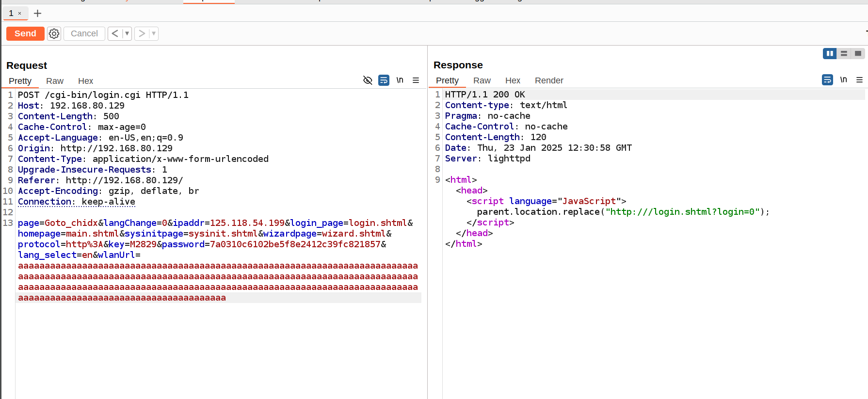Click the Referer header line
The height and width of the screenshot is (399, 868).
[x=100, y=180]
